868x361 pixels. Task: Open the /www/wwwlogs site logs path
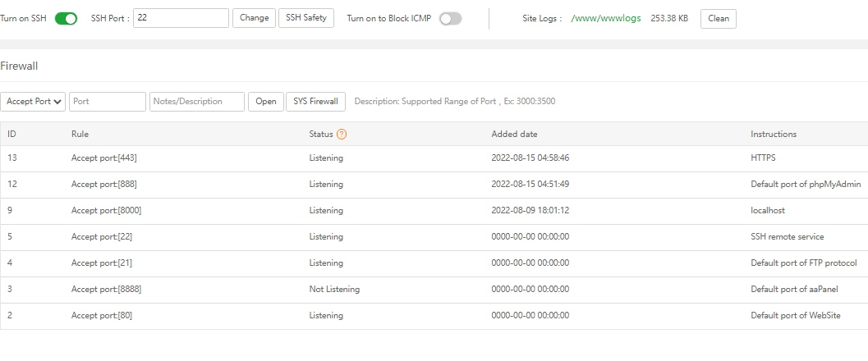coord(606,18)
